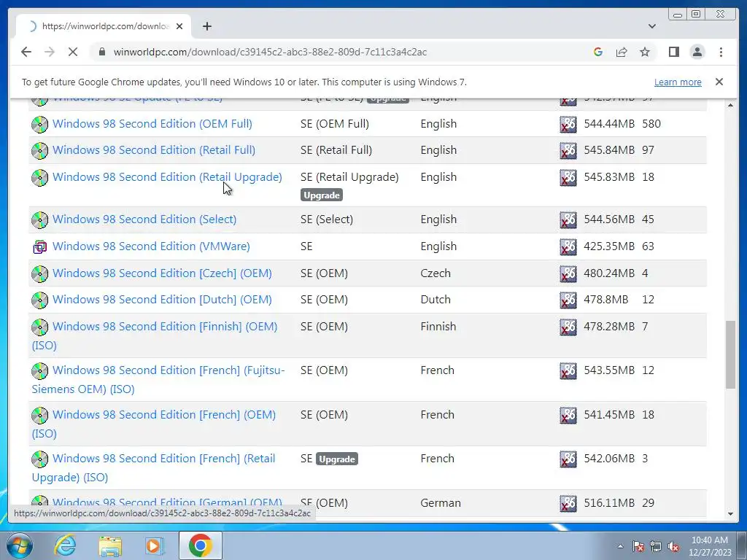The height and width of the screenshot is (560, 747).
Task: Click the forward navigation arrow
Action: (50, 52)
